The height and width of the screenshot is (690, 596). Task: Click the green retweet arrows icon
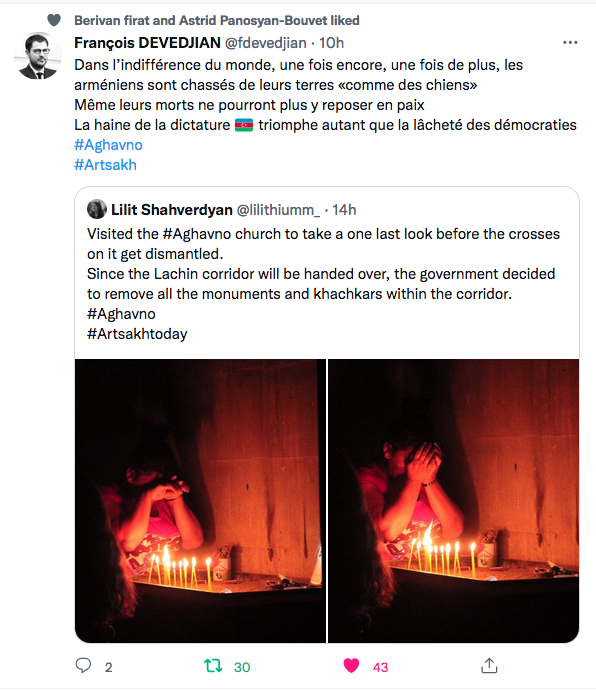tap(213, 666)
